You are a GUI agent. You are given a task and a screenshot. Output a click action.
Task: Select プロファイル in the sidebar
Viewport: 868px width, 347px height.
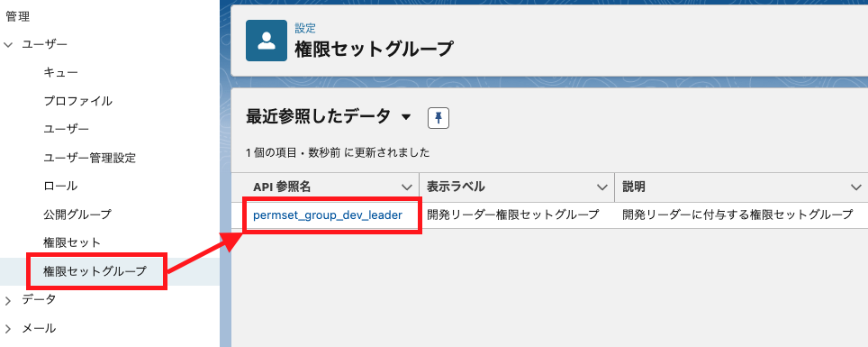[78, 102]
